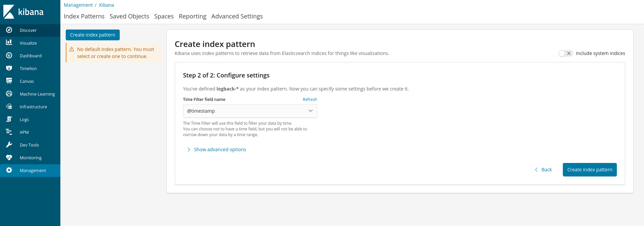Click the 'Kibana uses index patterns' subtitle text
644x226 pixels.
tap(282, 53)
